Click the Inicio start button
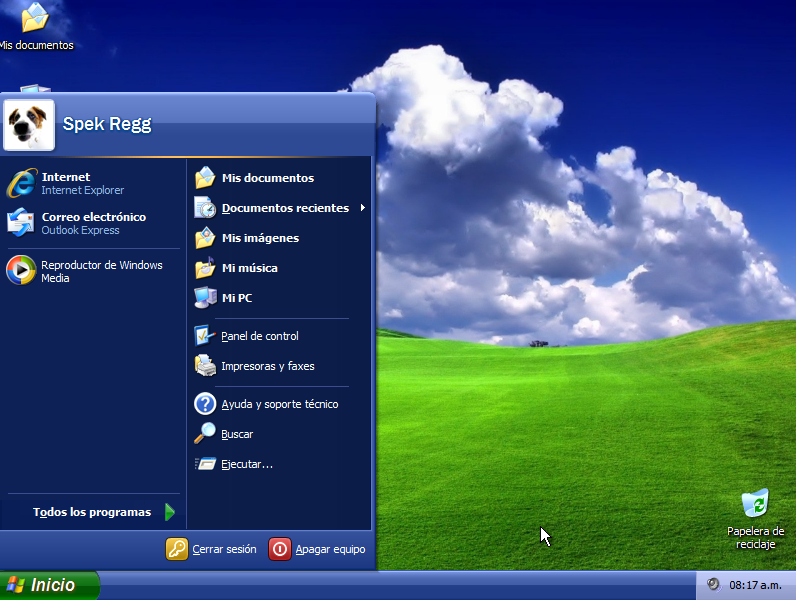This screenshot has width=796, height=600. (49, 585)
